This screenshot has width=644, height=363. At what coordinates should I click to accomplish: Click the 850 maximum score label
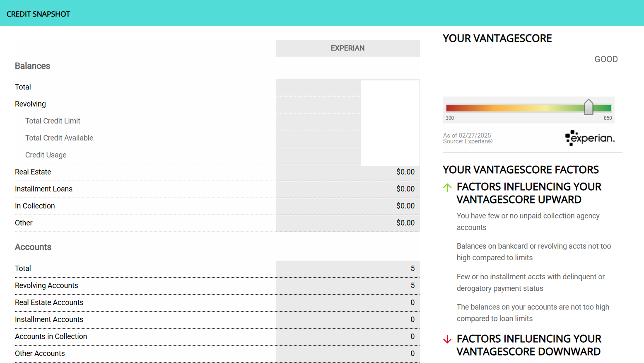coord(608,118)
